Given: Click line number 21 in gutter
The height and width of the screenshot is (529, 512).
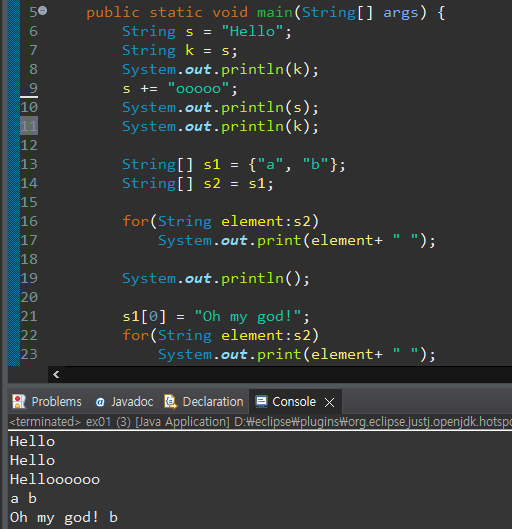Looking at the screenshot, I should click(x=29, y=316).
